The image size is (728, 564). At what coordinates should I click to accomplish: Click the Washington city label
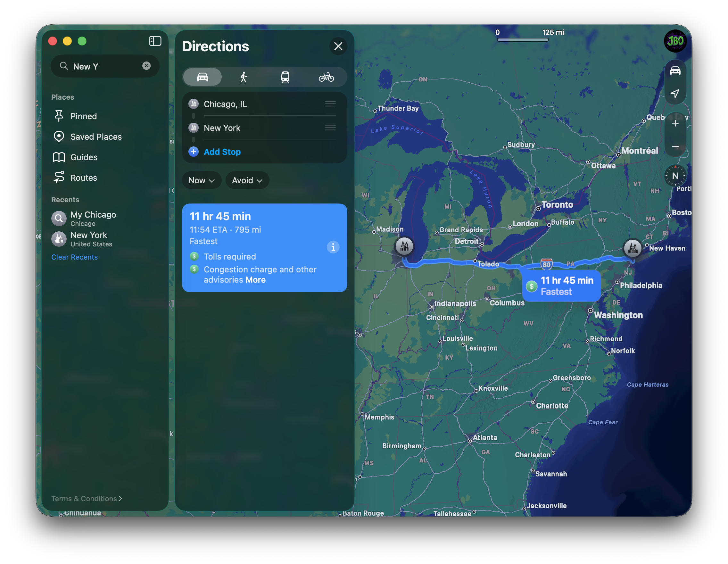click(618, 315)
